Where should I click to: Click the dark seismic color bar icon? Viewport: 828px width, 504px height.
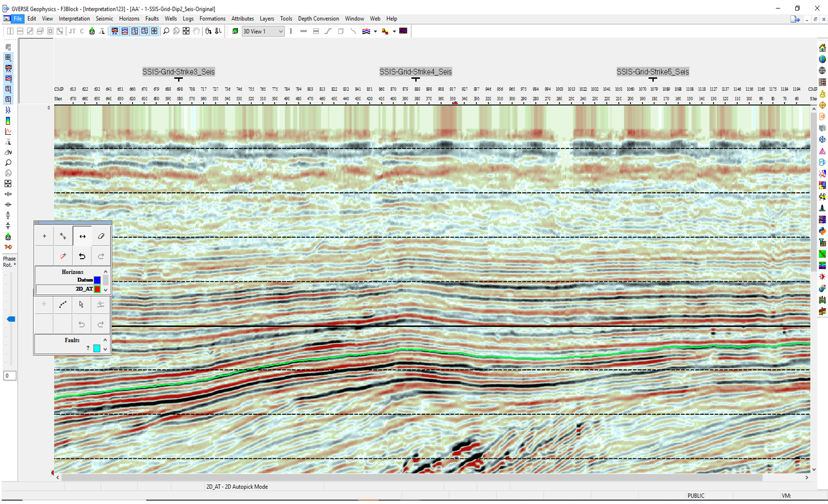pos(403,31)
